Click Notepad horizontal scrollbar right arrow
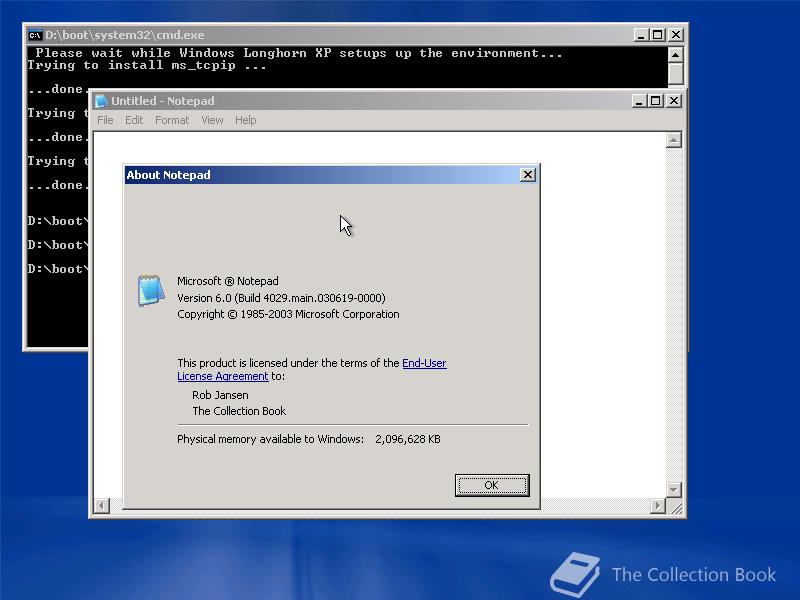Viewport: 800px width, 600px height. [x=658, y=506]
